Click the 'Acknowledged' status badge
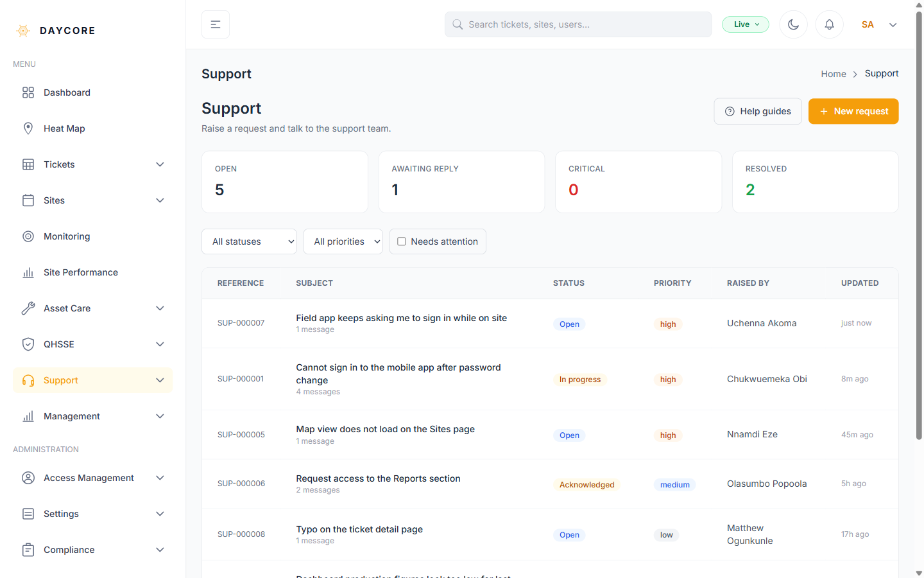This screenshot has height=578, width=924. coord(587,485)
